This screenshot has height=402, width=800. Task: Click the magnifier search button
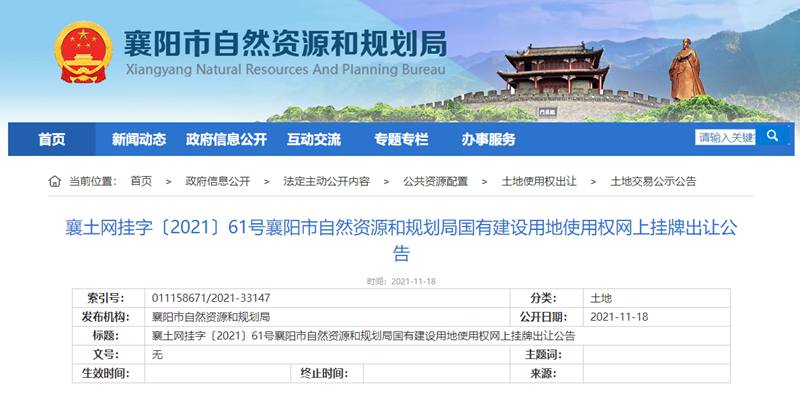click(772, 136)
